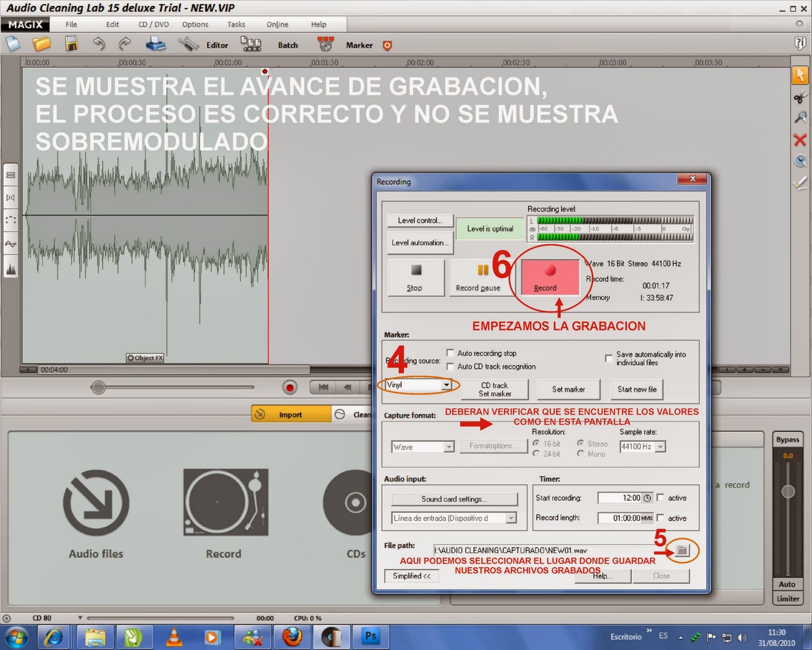The image size is (812, 650).
Task: Click the Level control button
Action: pos(420,220)
